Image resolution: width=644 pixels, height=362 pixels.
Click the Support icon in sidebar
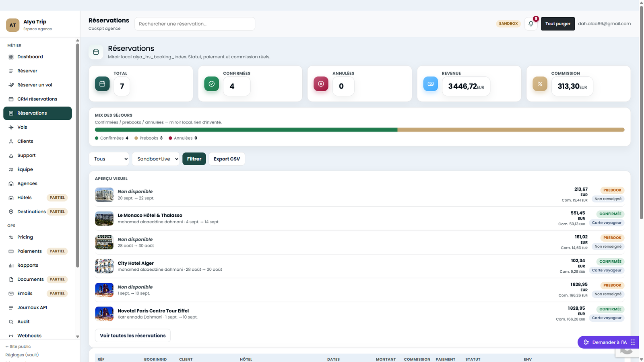click(x=11, y=155)
